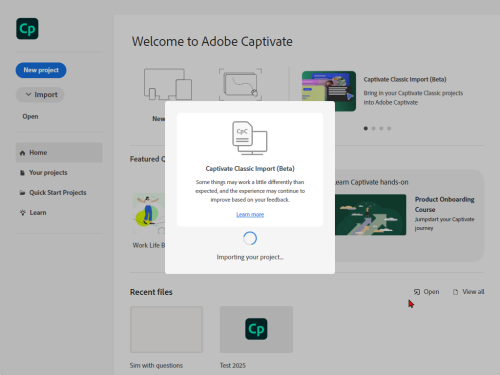Click the Captivate Classic Import (Beta) banner title
This screenshot has height=375, width=500.
(405, 79)
